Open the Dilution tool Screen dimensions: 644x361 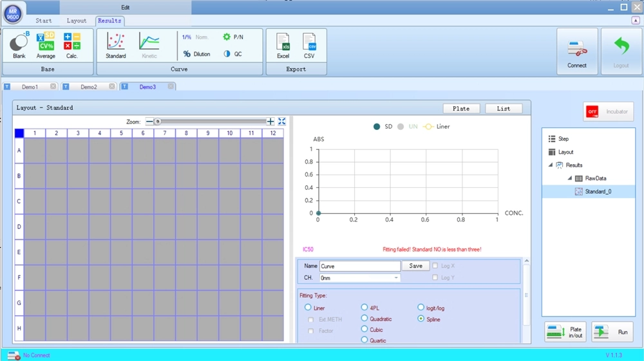coord(196,54)
